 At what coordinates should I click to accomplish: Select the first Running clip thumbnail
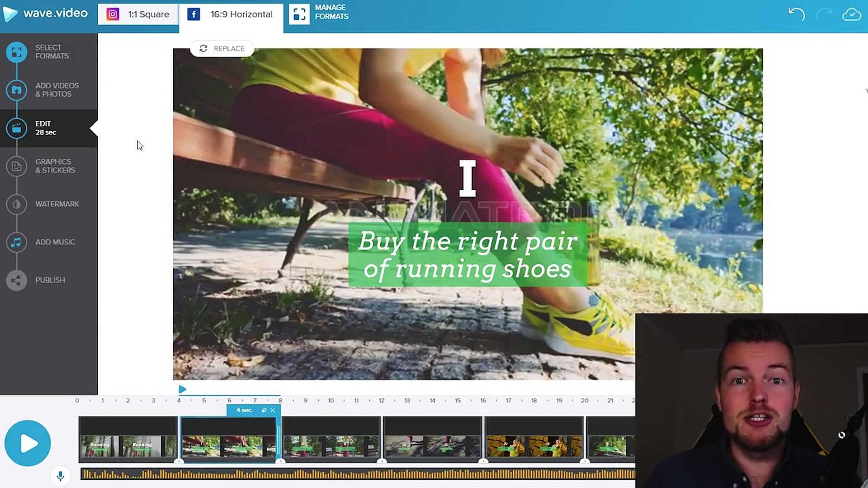[128, 440]
